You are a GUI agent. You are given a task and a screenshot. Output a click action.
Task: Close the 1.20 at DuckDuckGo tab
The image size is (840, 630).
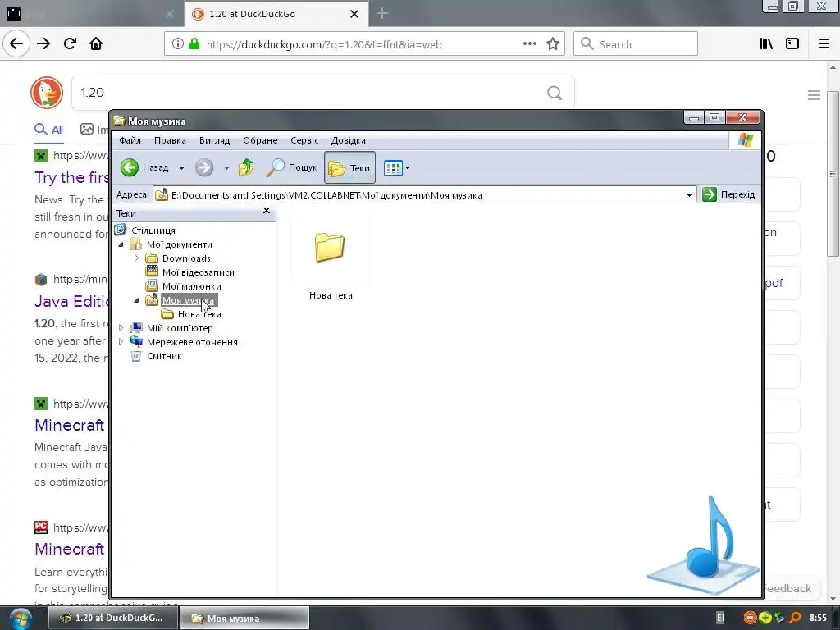354,14
